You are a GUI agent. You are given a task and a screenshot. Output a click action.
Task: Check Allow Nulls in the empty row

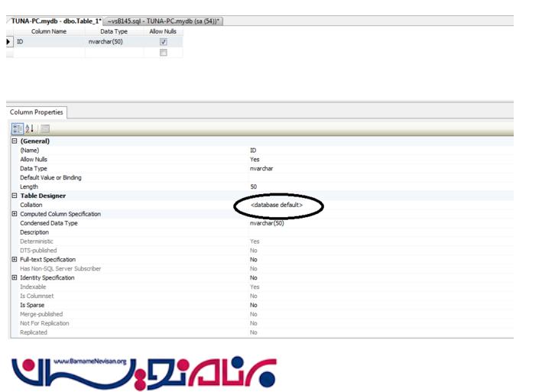pyautogui.click(x=163, y=53)
